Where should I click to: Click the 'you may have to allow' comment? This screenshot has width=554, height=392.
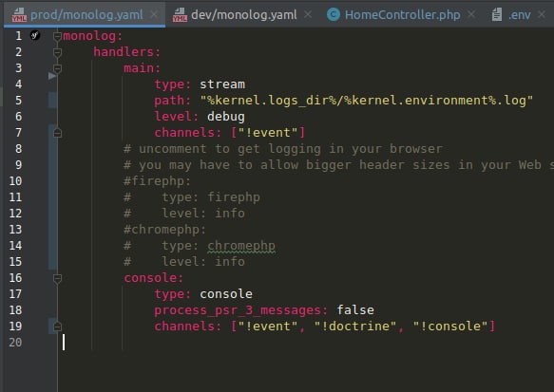pyautogui.click(x=338, y=165)
